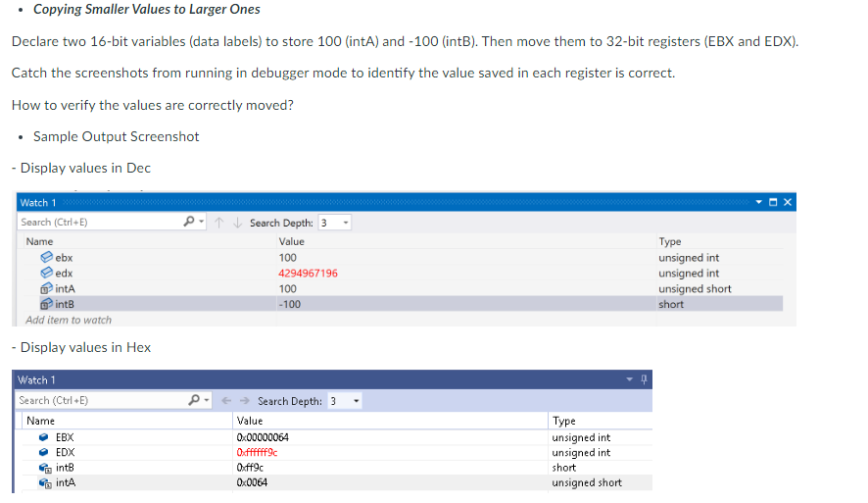The height and width of the screenshot is (503, 868).
Task: Open window position dropdown in upper Watch 1 title bar
Action: [759, 202]
